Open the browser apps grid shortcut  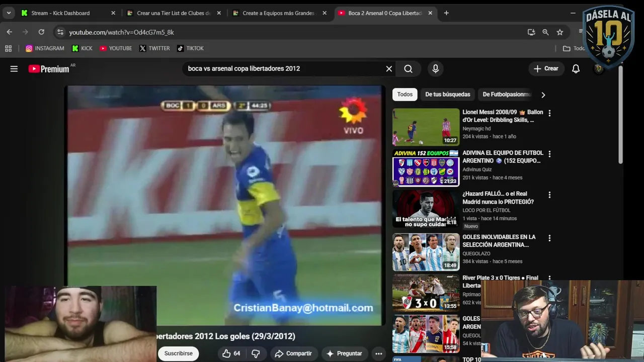(x=8, y=48)
